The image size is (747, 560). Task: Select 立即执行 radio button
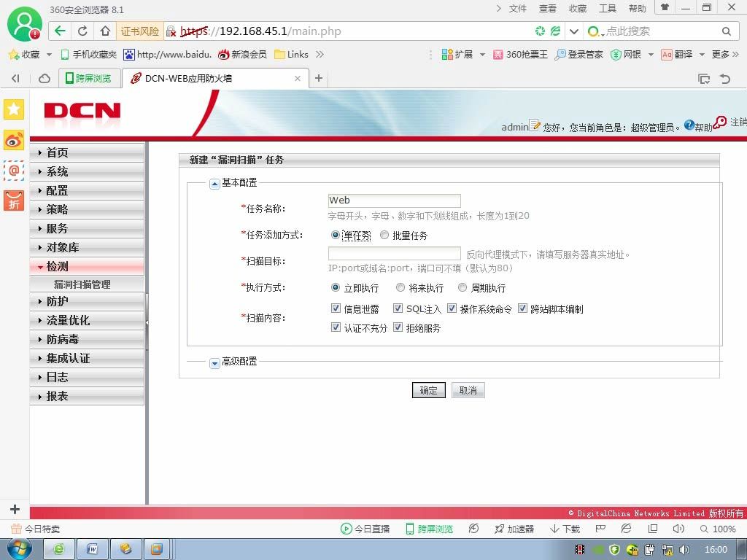click(336, 287)
